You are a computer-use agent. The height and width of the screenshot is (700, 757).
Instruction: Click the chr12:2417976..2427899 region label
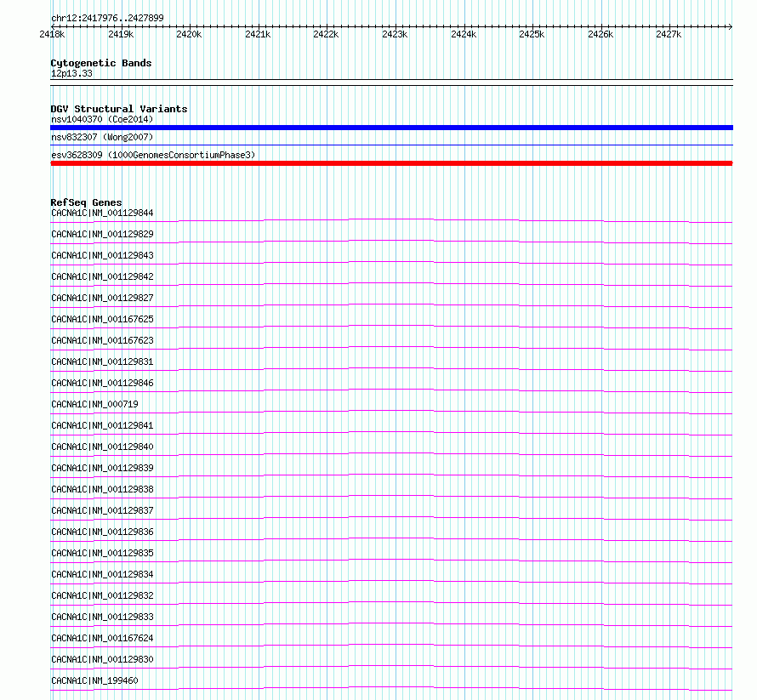(x=107, y=19)
